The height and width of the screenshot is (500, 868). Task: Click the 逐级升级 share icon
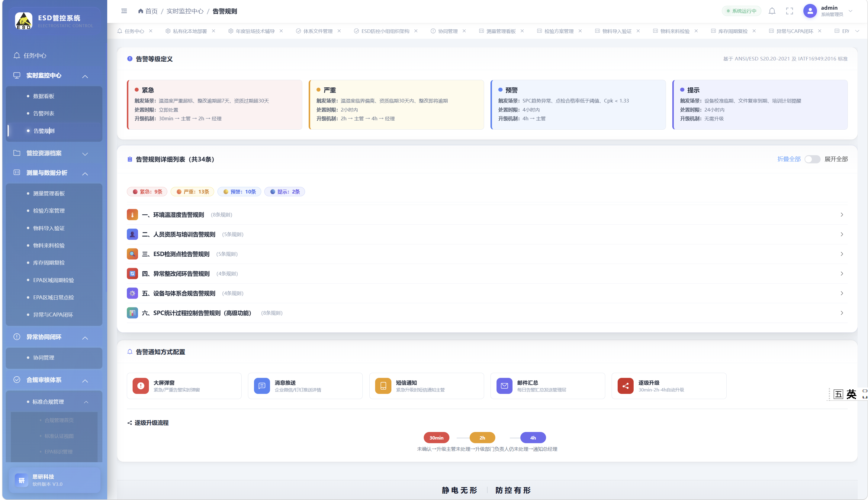click(x=625, y=386)
